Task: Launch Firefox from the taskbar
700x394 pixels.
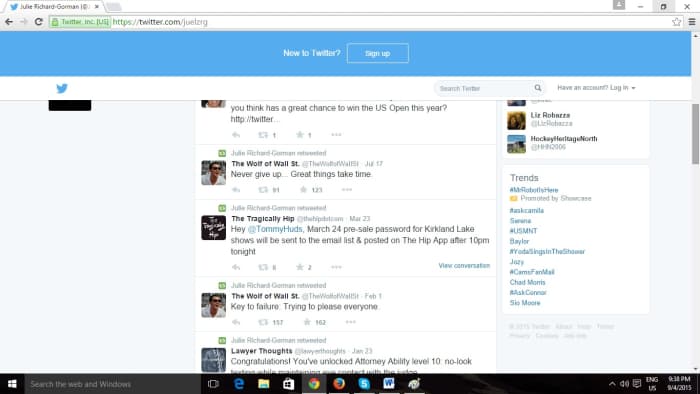Action: click(x=339, y=384)
